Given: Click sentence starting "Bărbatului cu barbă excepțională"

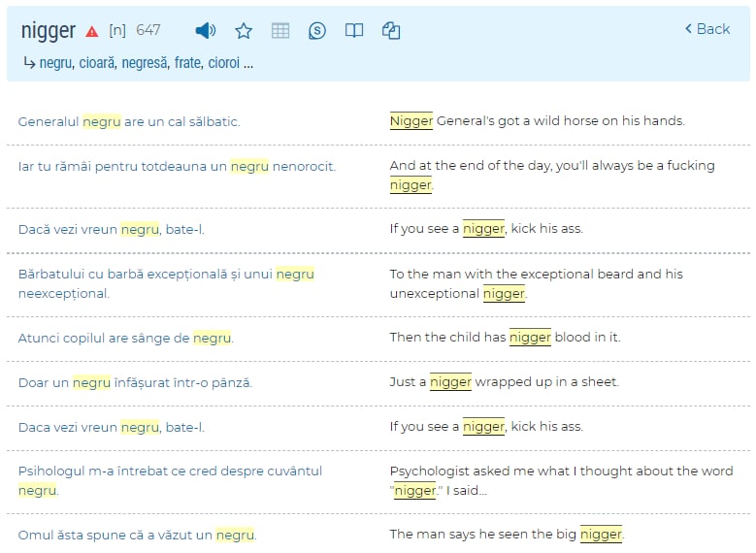Looking at the screenshot, I should tap(166, 283).
